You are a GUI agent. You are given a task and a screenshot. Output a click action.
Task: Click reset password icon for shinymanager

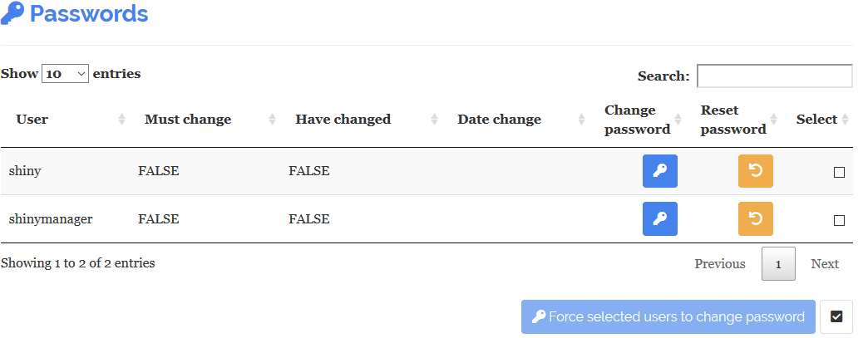(756, 219)
